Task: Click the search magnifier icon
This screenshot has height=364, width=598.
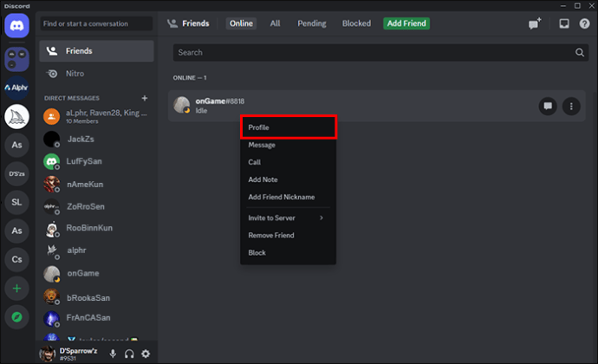Action: (x=580, y=53)
